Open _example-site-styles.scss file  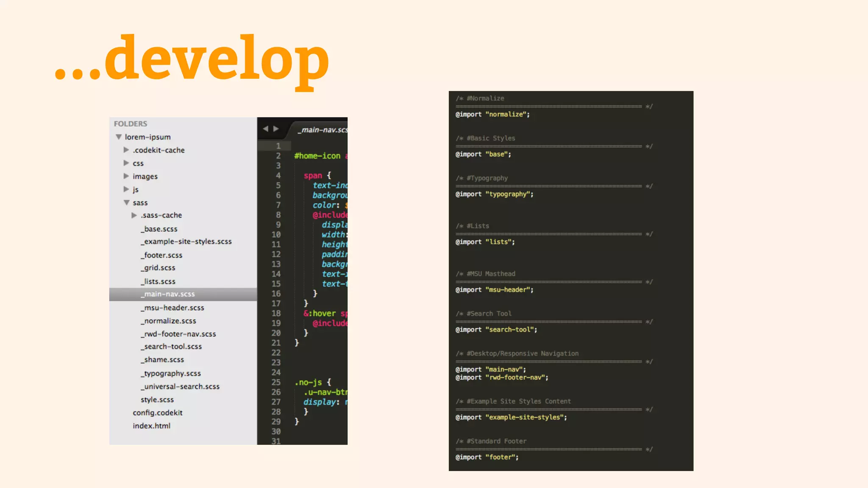coord(186,241)
